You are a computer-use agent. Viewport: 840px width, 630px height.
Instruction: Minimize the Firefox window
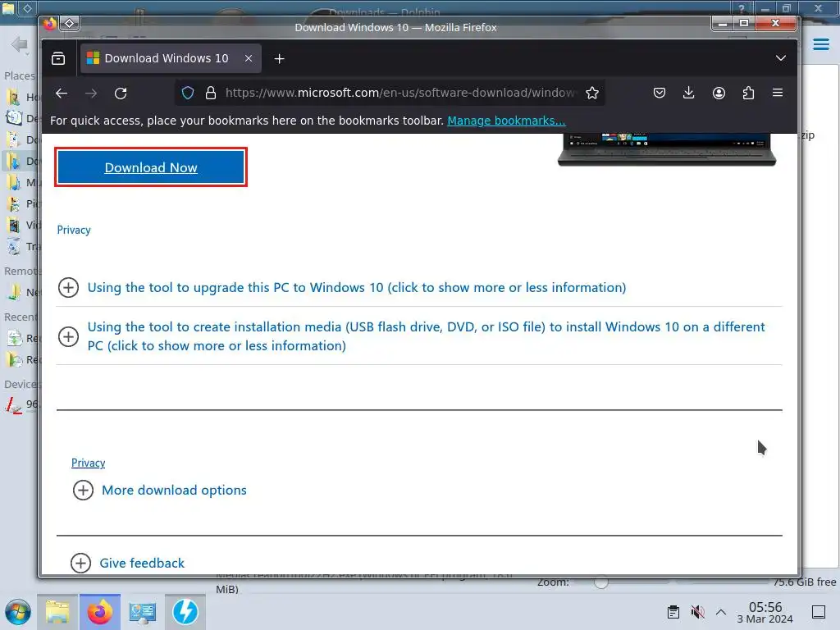(722, 23)
